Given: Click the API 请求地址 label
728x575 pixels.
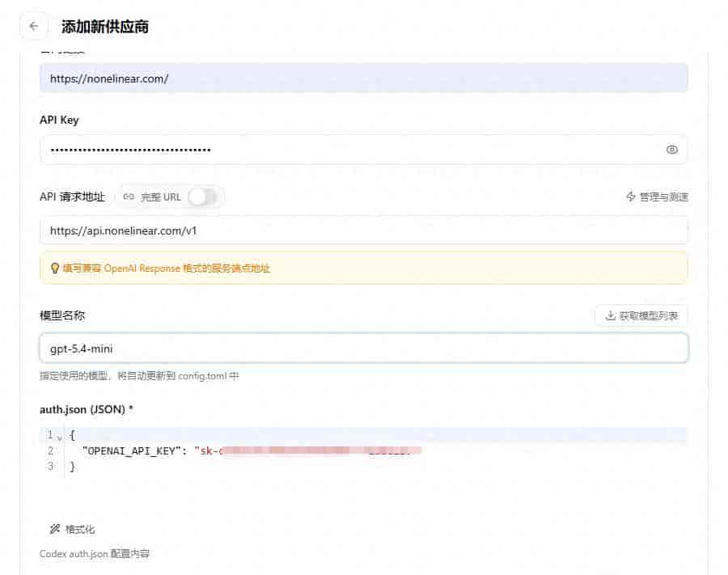Looking at the screenshot, I should coord(72,197).
